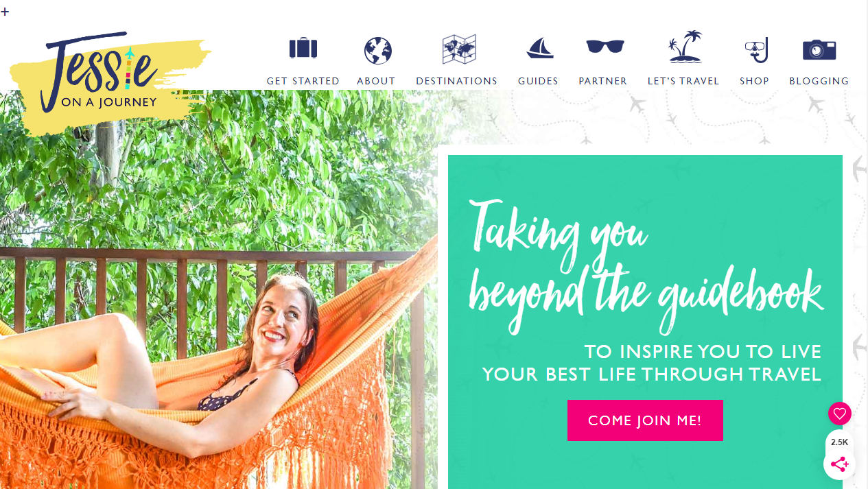The width and height of the screenshot is (868, 489).
Task: Open the GET STARTED menu item
Action: [303, 81]
